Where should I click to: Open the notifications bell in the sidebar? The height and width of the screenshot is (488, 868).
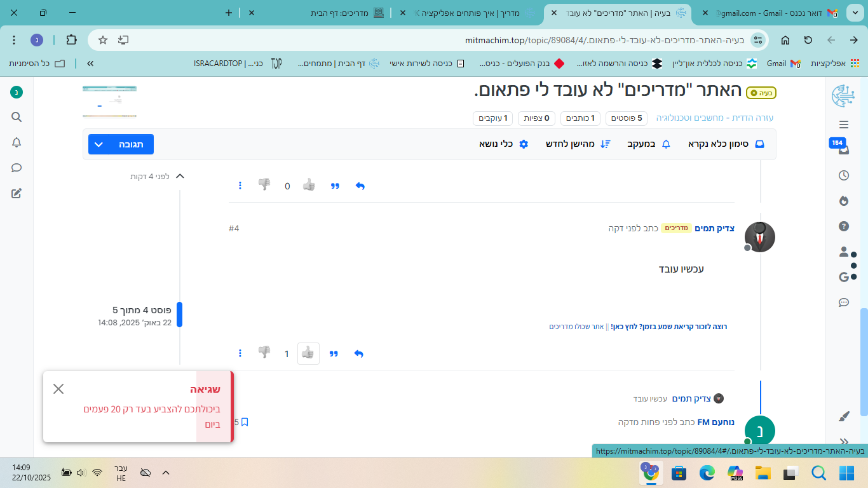(16, 142)
